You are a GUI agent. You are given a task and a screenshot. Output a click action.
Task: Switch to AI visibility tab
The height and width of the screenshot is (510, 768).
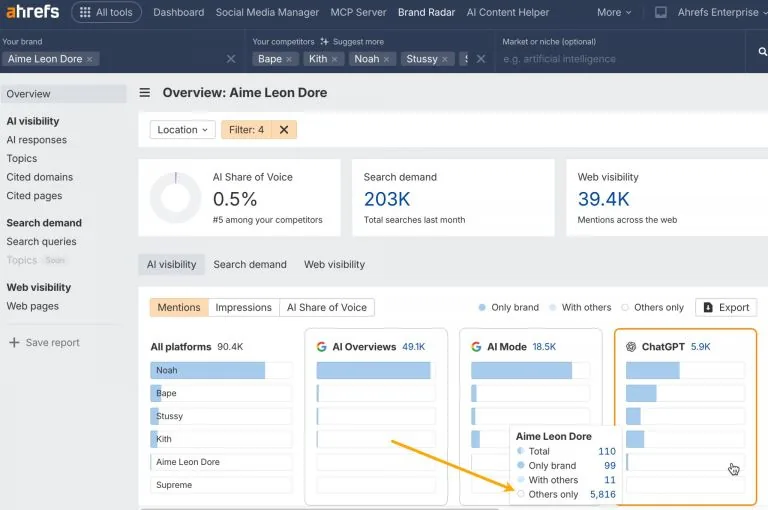[171, 265]
